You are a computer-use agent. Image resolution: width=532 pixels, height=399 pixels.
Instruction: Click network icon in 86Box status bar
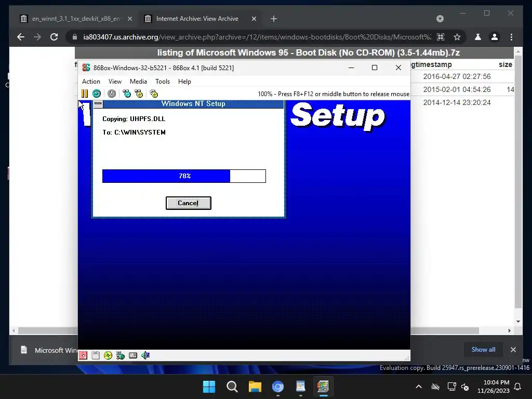(121, 355)
